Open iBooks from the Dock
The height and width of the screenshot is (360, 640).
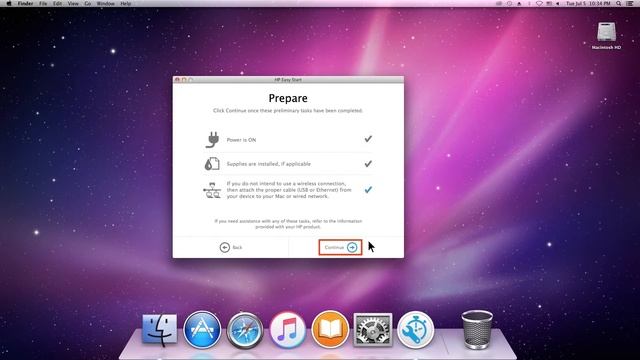click(330, 329)
